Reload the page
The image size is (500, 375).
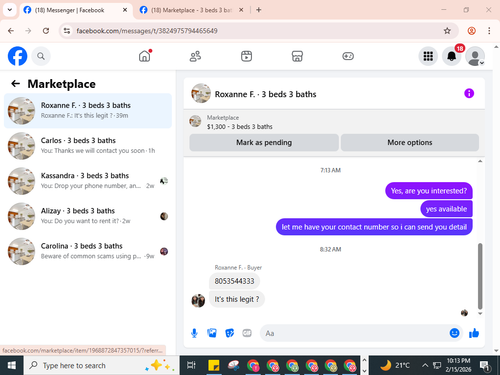46,31
